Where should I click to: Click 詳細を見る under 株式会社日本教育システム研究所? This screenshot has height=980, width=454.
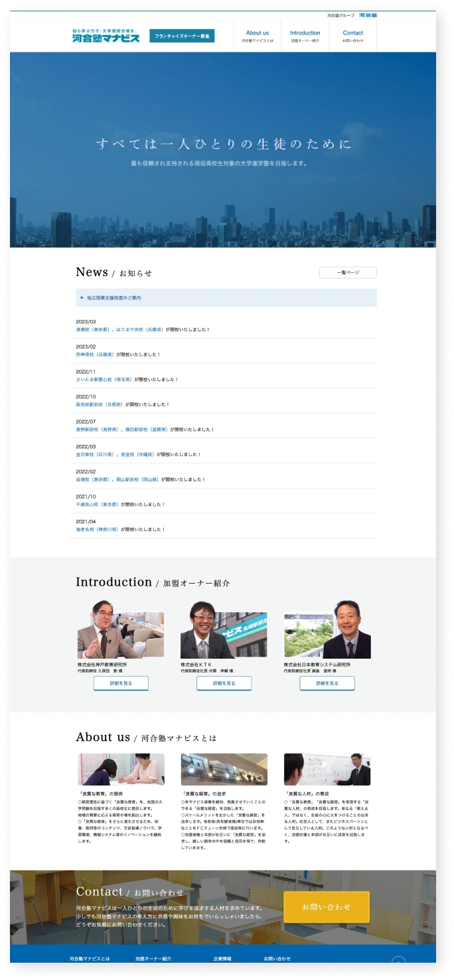click(x=327, y=683)
